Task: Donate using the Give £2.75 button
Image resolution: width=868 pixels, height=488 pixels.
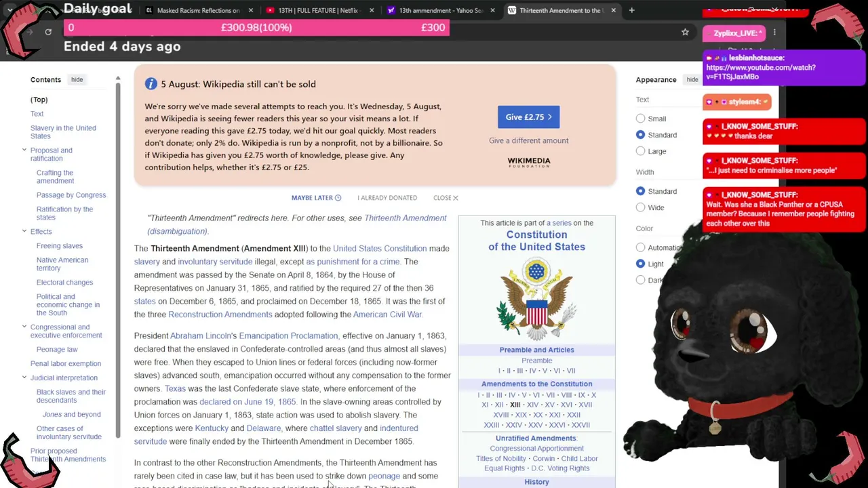Action: [x=528, y=117]
